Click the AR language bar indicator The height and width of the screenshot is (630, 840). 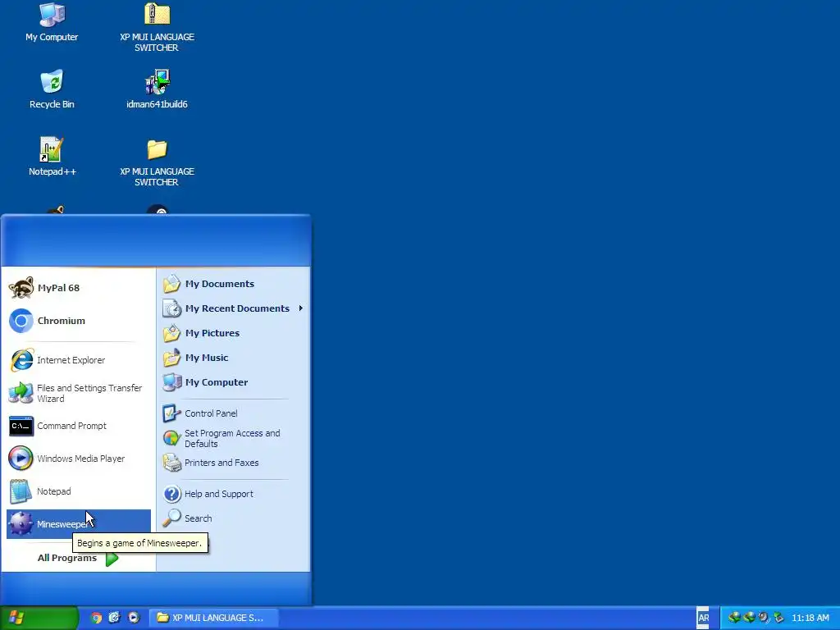pos(703,618)
